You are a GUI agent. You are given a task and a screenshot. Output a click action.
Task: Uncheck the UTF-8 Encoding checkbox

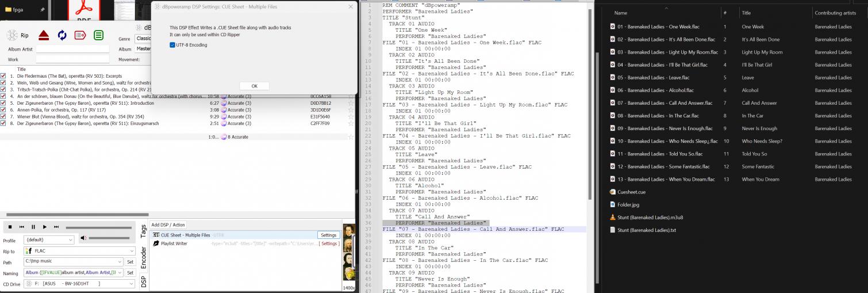(x=173, y=45)
